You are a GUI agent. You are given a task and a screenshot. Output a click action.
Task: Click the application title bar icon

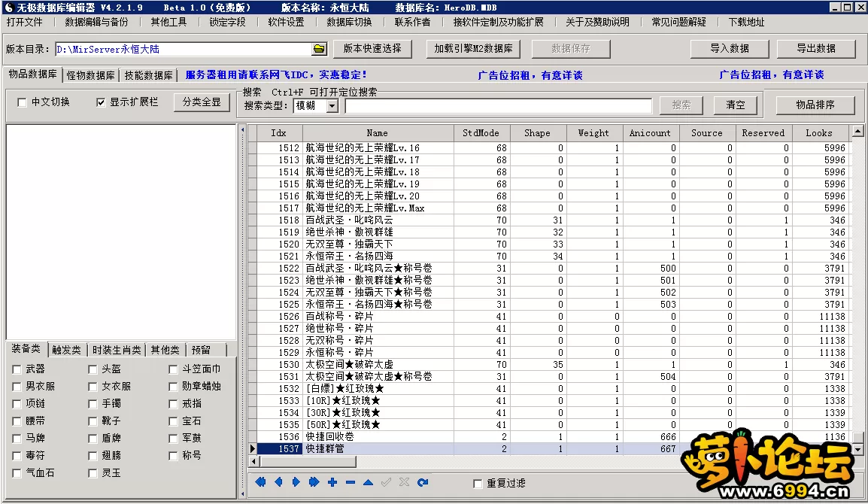(x=8, y=8)
